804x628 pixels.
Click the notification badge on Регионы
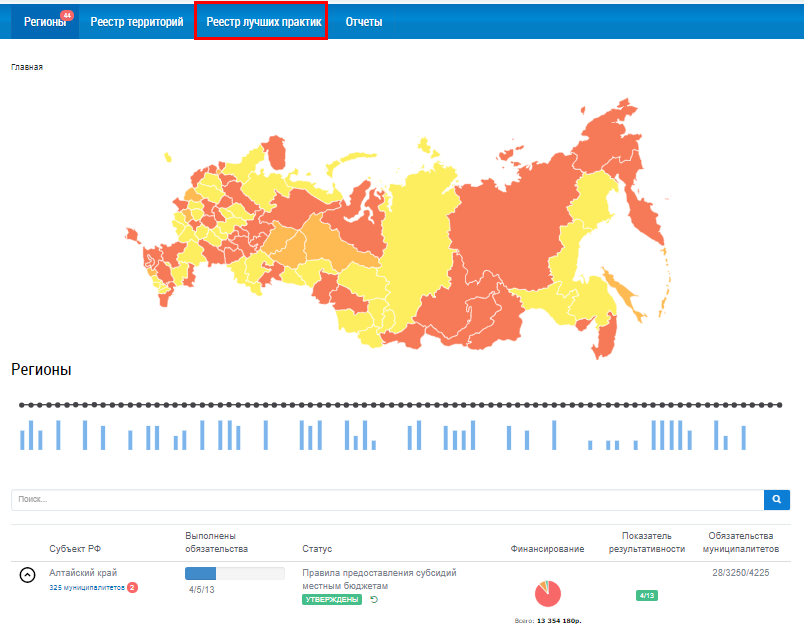coord(67,15)
